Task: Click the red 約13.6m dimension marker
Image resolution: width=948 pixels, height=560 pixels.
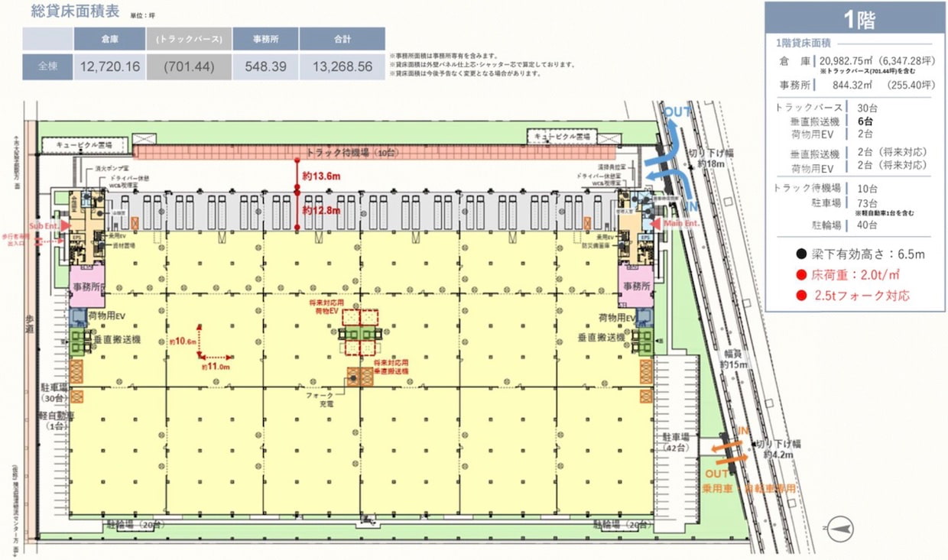Action: [298, 175]
